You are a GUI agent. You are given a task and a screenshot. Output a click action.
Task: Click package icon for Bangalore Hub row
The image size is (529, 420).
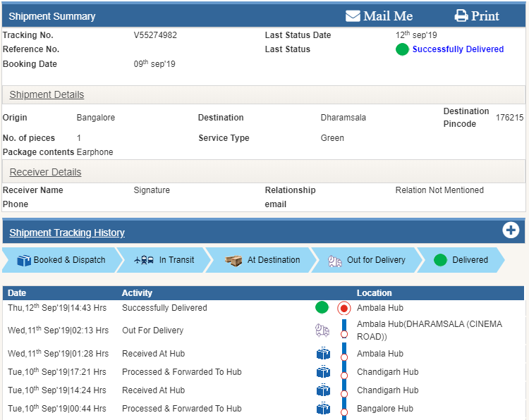point(323,409)
